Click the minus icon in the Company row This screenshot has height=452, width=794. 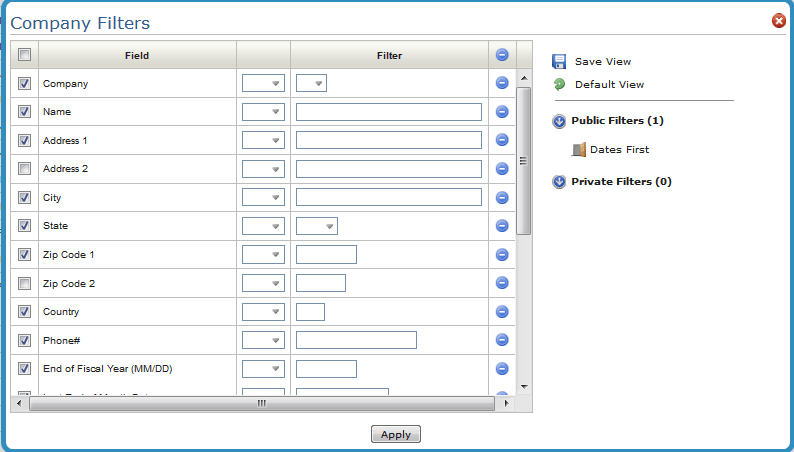(502, 83)
